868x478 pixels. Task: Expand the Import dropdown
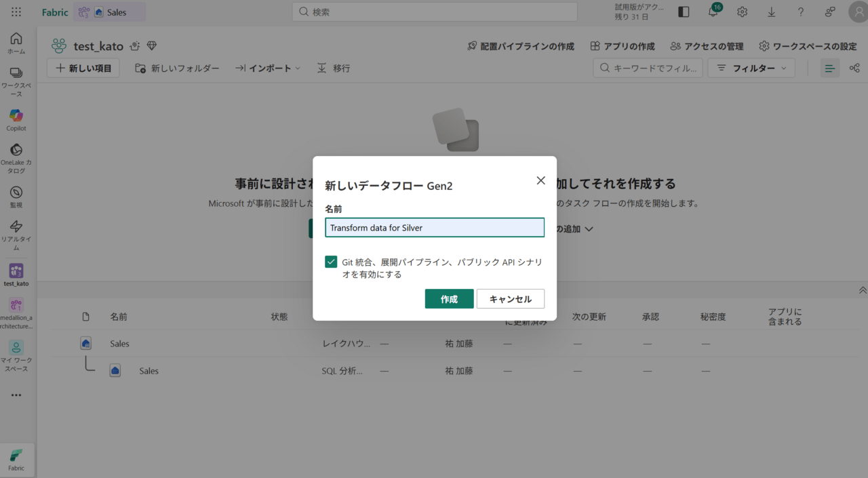tap(268, 68)
